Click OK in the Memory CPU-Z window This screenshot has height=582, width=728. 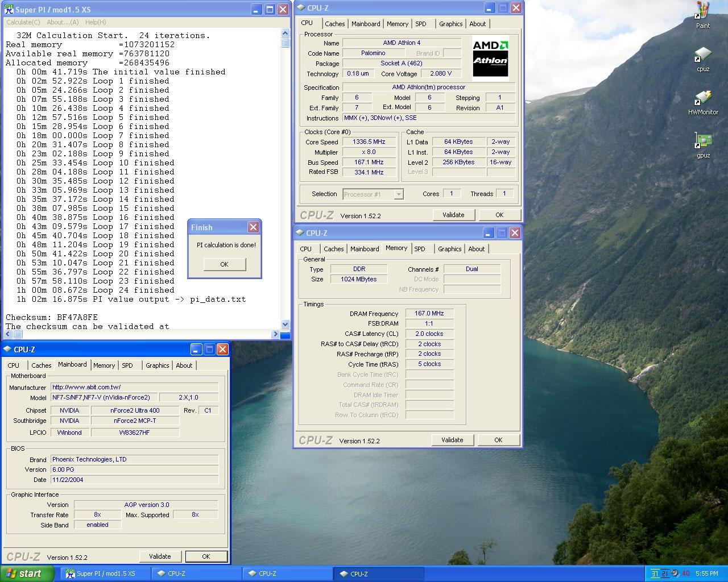pos(498,440)
